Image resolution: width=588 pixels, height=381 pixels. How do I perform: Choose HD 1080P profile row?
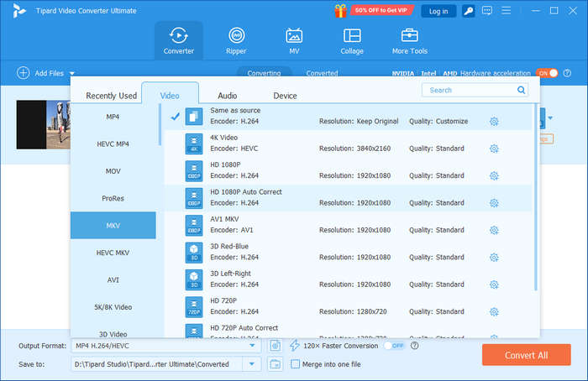click(348, 171)
